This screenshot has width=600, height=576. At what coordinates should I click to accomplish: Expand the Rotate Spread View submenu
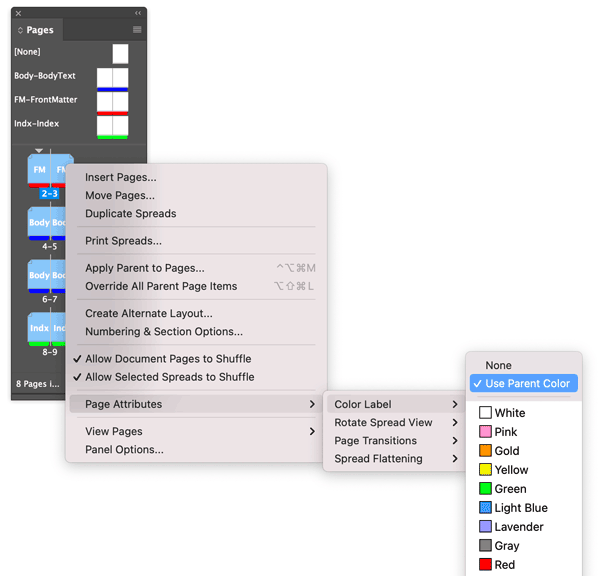(396, 423)
